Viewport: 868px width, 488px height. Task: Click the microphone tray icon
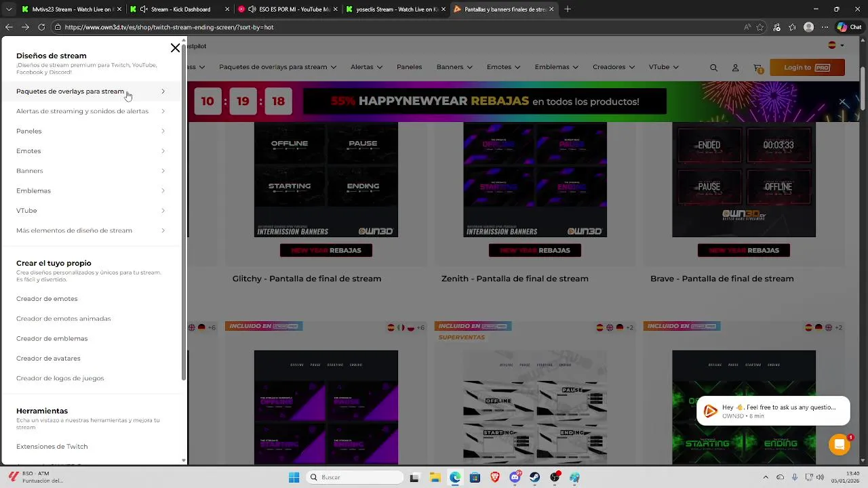(x=795, y=477)
